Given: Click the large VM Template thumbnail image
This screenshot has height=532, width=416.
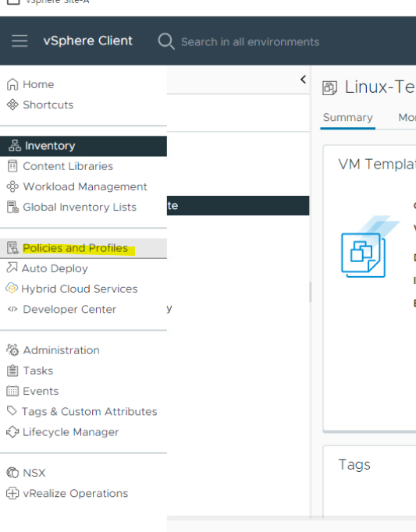Looking at the screenshot, I should coord(370,246).
